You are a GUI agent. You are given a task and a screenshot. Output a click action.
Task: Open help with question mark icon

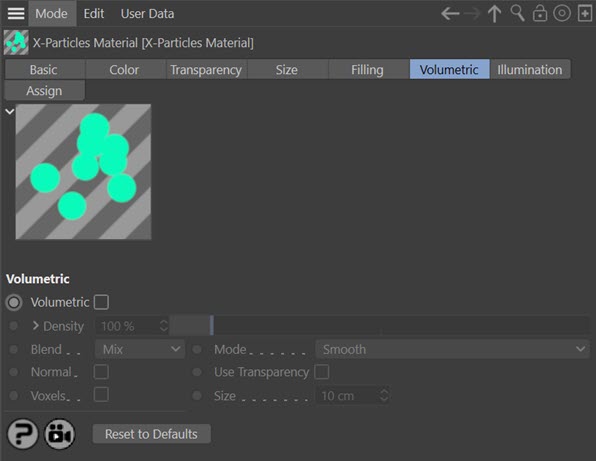22,434
